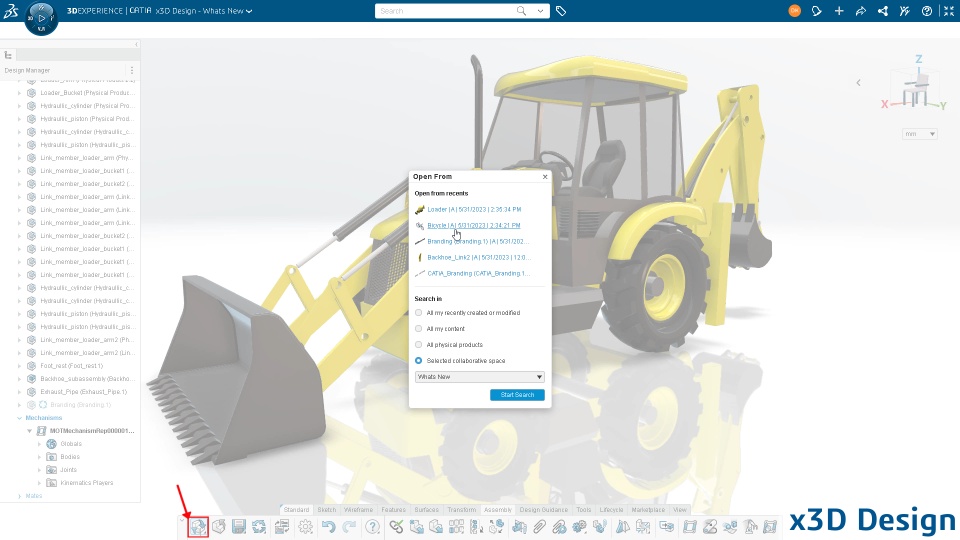Click the Start Search button
The width and height of the screenshot is (960, 540).
517,395
